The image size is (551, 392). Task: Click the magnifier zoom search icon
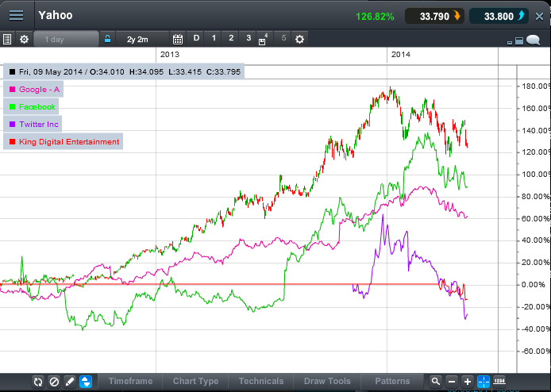pos(436,382)
